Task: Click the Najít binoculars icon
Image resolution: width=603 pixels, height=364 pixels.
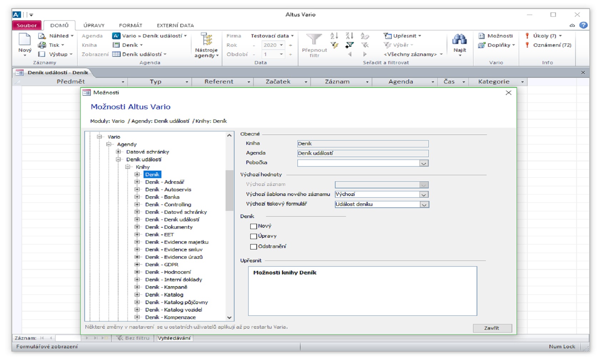Action: pos(459,39)
